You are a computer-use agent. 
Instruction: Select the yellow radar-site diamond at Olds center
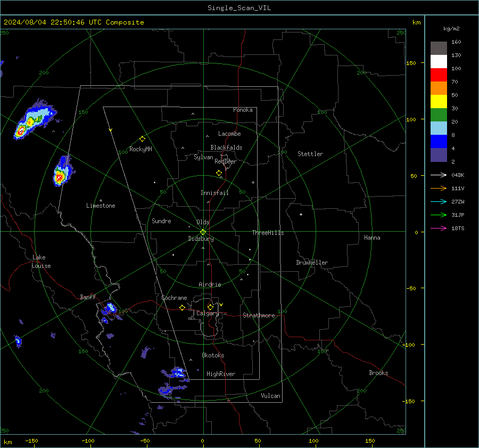203,232
